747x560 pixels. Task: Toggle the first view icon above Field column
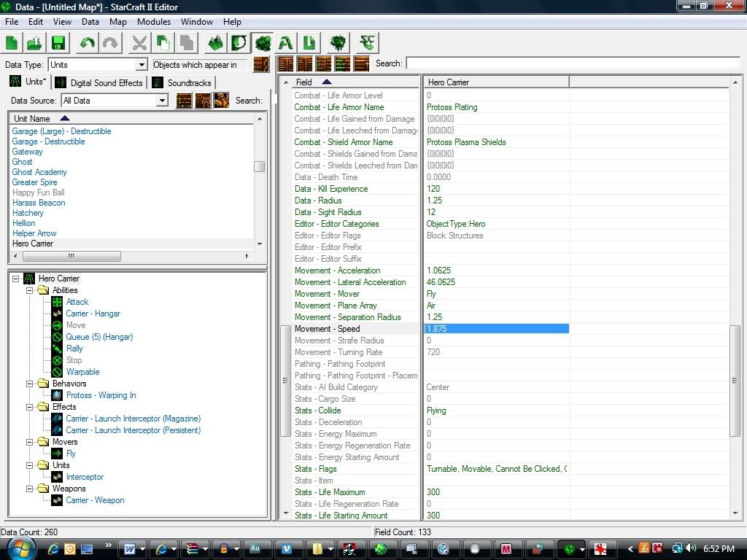286,63
